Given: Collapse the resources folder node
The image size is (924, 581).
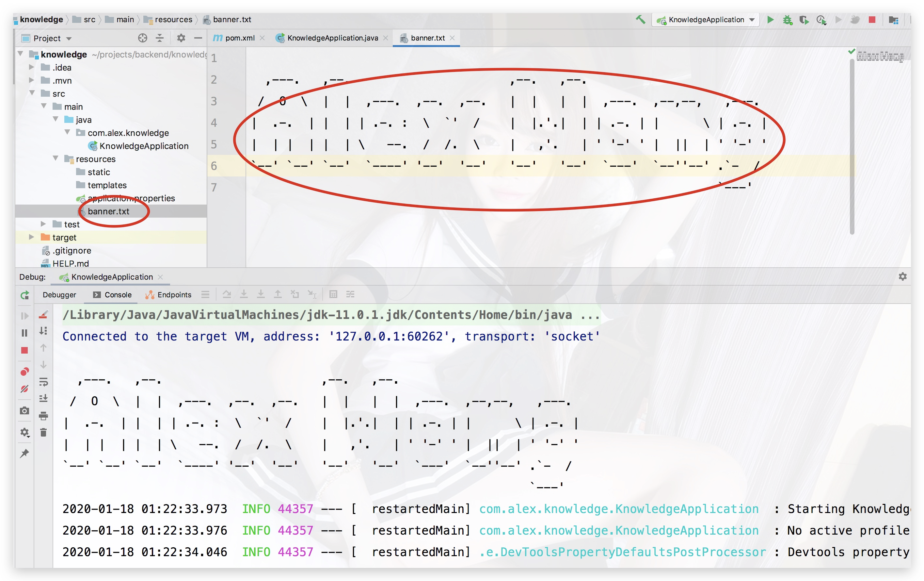Looking at the screenshot, I should point(56,158).
